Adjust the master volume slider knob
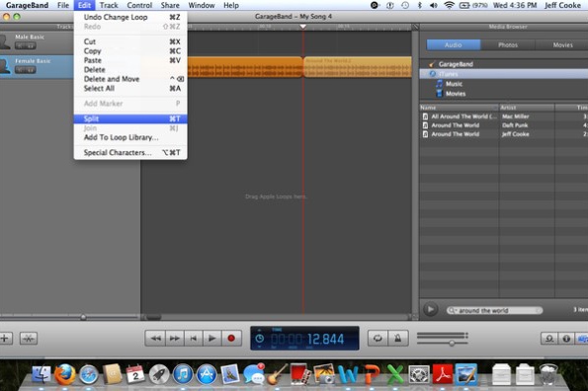Image resolution: width=588 pixels, height=391 pixels. coord(453,343)
